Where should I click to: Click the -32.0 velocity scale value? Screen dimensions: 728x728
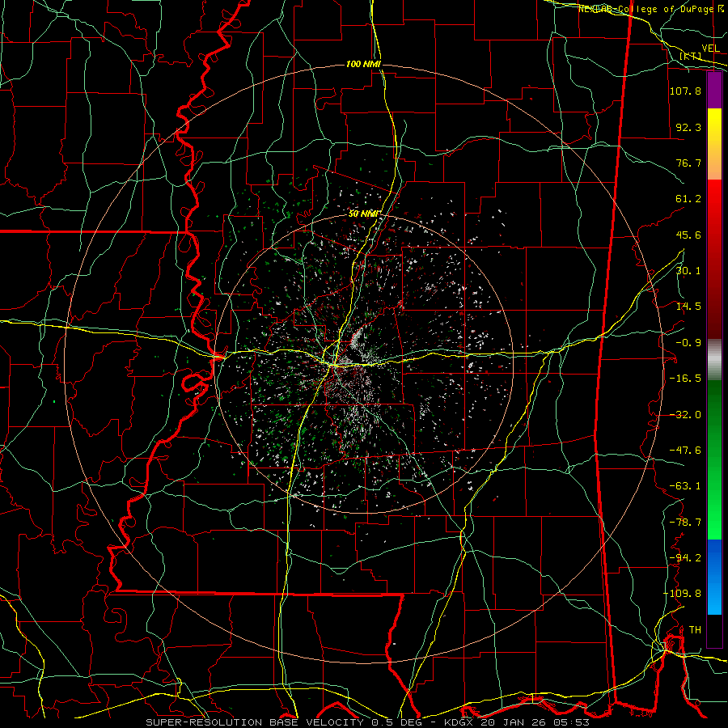tap(685, 415)
